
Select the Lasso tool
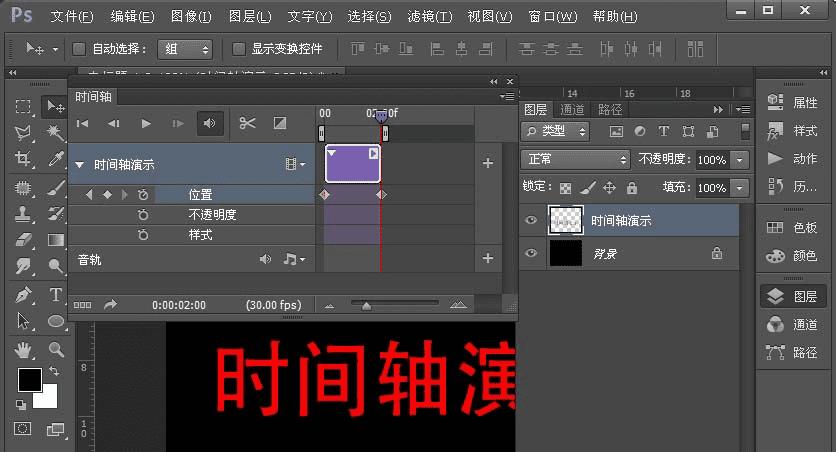tap(23, 132)
